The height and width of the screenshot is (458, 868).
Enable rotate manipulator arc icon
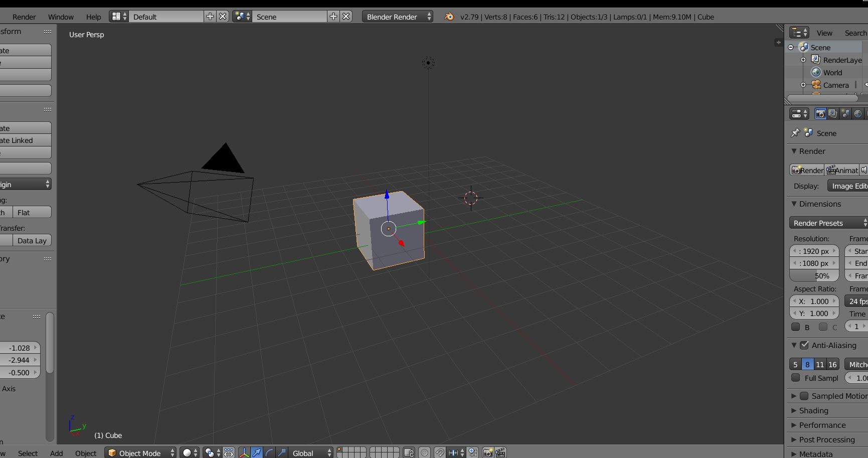[x=269, y=452]
